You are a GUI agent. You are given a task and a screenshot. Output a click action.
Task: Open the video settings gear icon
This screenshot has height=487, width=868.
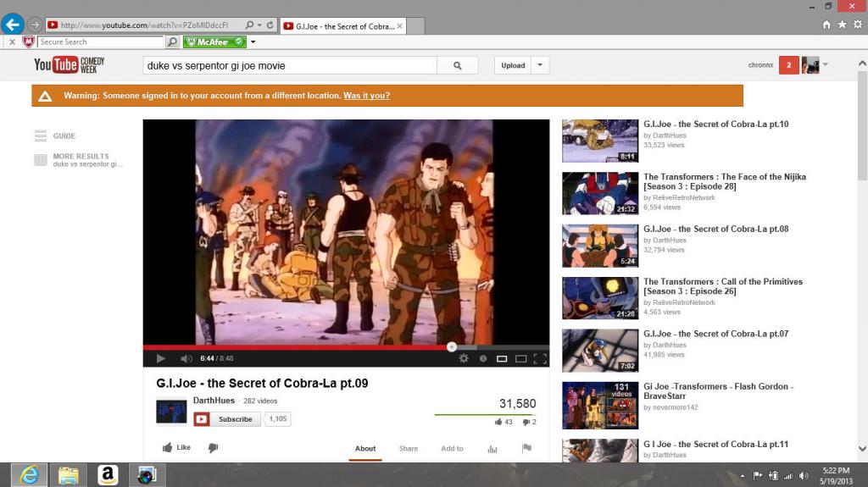[x=464, y=358]
